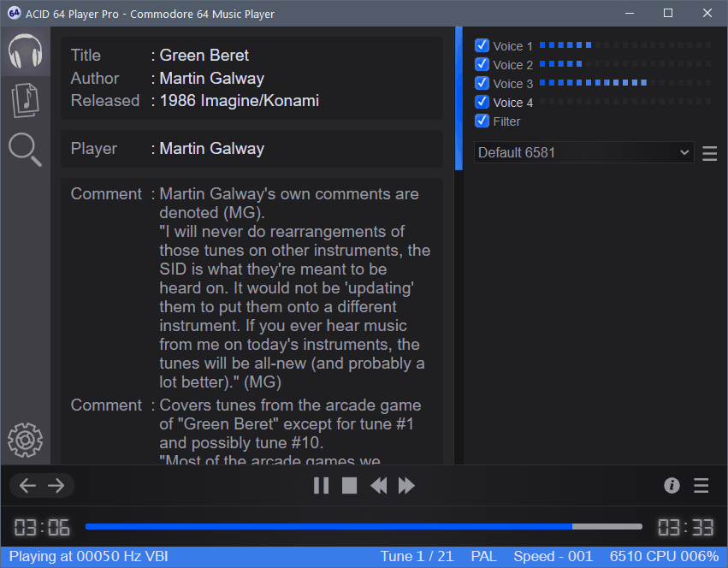Click Speed - 001 in status bar
Viewport: 728px width, 568px height.
click(x=553, y=556)
